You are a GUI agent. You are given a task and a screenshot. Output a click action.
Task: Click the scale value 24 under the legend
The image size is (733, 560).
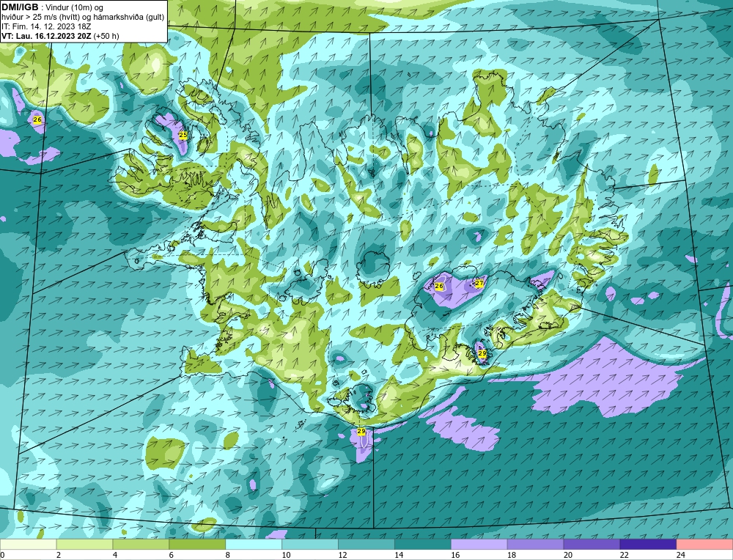click(681, 556)
